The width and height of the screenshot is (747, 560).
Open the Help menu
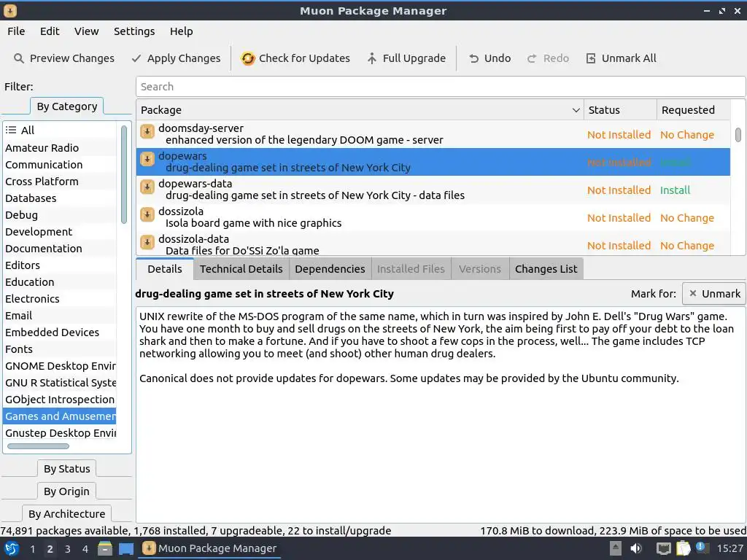[182, 31]
